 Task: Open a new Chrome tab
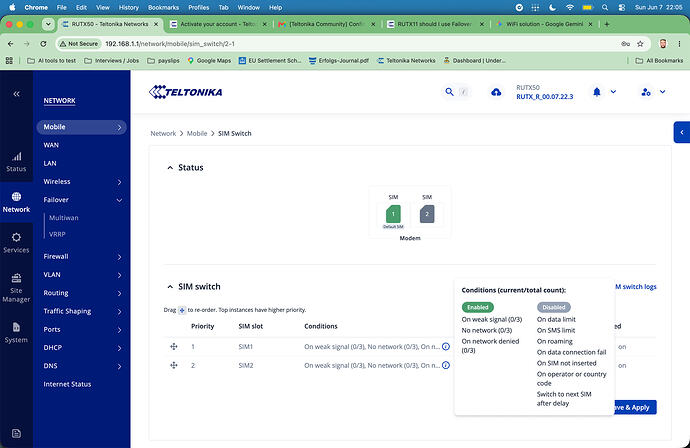[x=607, y=24]
